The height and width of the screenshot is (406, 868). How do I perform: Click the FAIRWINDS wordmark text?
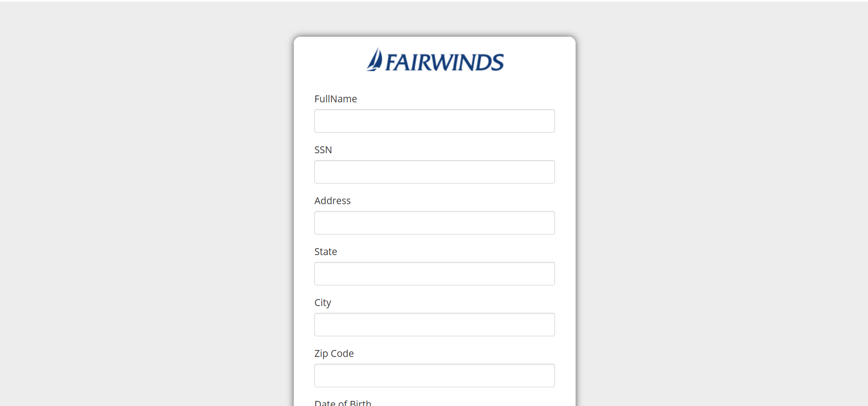(444, 62)
